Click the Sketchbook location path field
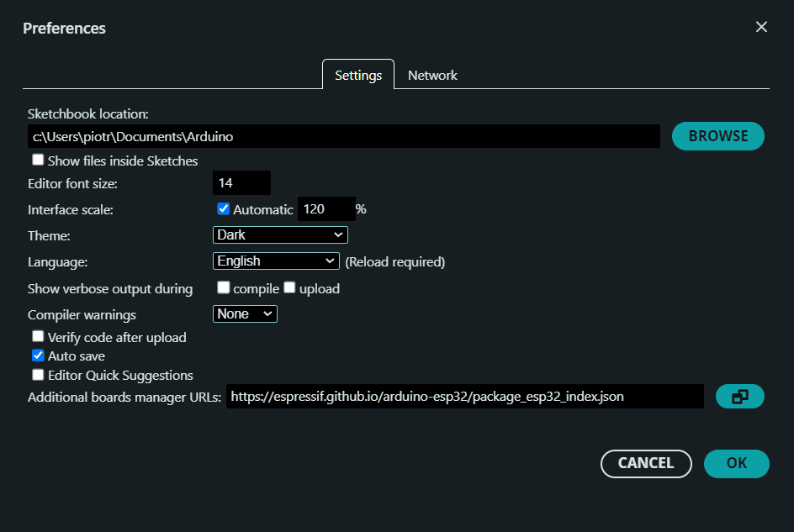 [343, 136]
